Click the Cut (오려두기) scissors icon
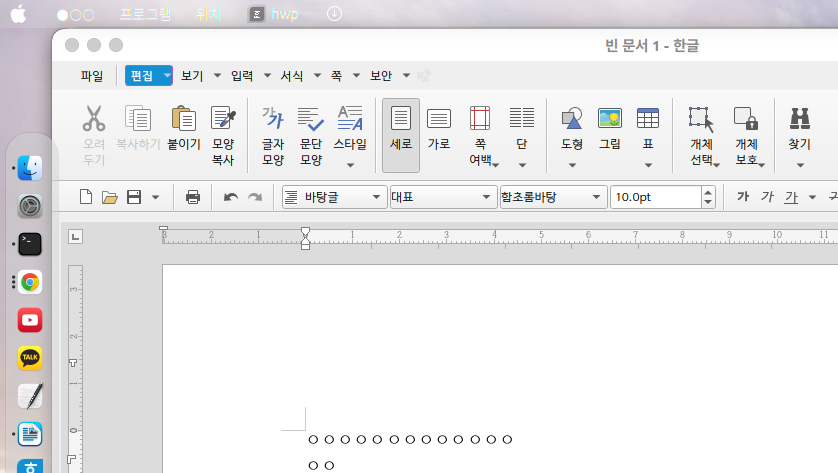 [94, 118]
